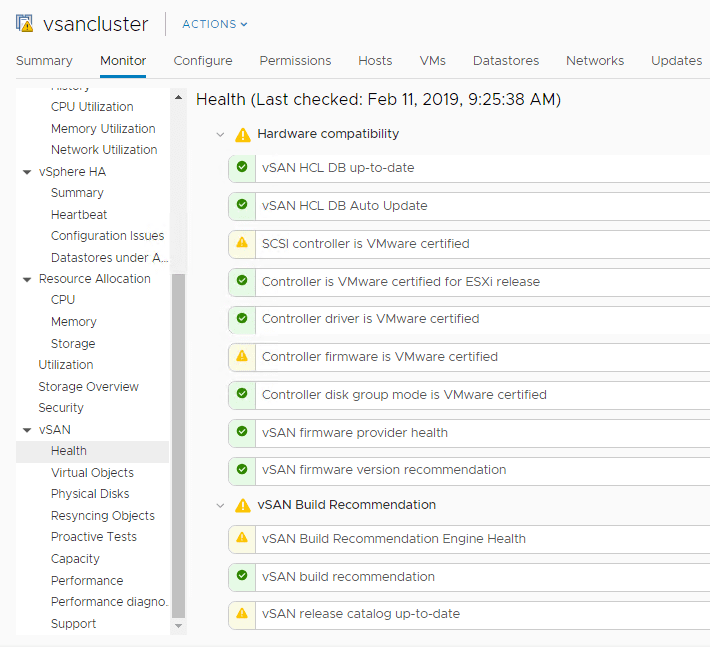Select Resyncing Objects under vSAN
Screen dimensions: 710x647
pos(103,516)
